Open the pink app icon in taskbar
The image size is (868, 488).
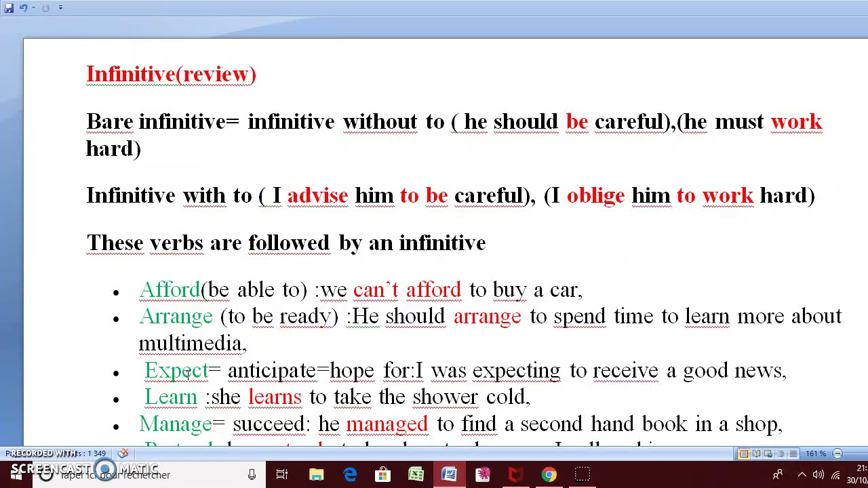(x=482, y=474)
